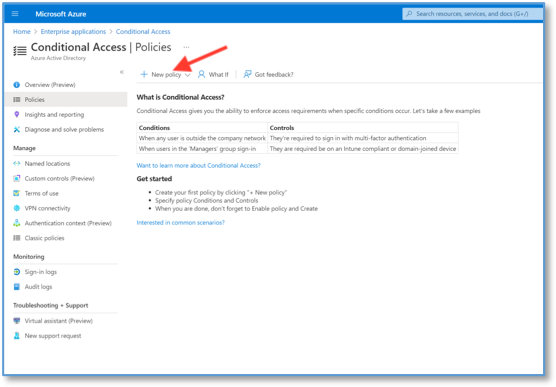Image resolution: width=556 pixels, height=387 pixels.
Task: Open Conditional Access breadcrumb
Action: click(143, 32)
